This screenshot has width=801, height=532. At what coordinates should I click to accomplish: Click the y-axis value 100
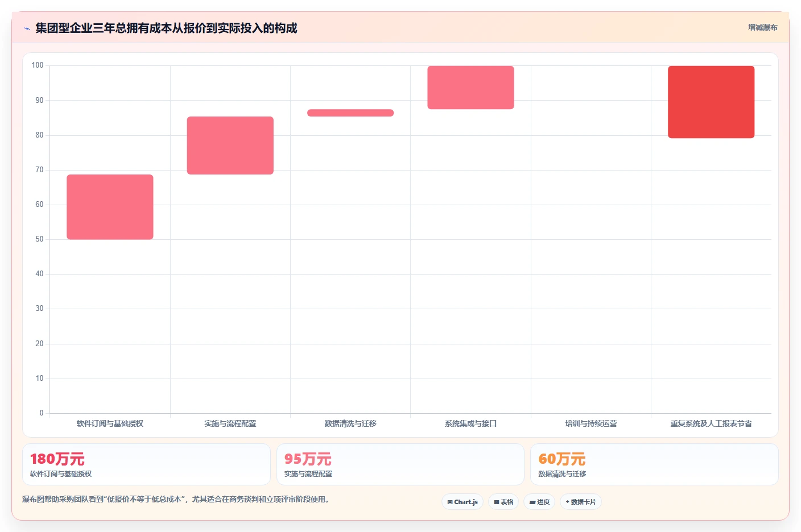tap(38, 65)
